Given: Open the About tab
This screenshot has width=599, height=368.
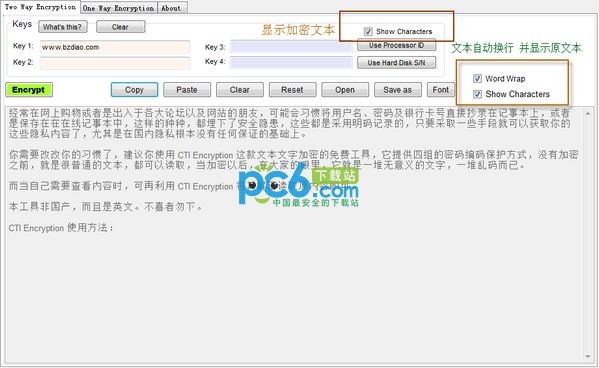Looking at the screenshot, I should [171, 8].
